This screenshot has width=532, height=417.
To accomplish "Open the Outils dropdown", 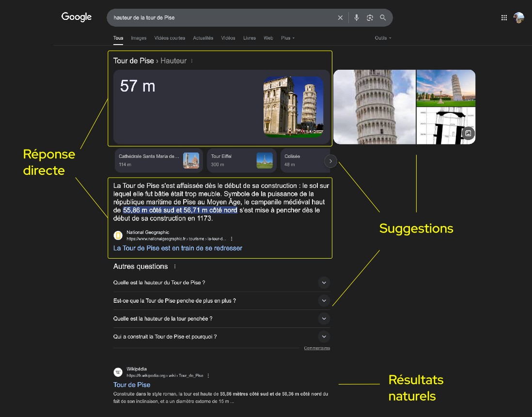I will point(383,38).
